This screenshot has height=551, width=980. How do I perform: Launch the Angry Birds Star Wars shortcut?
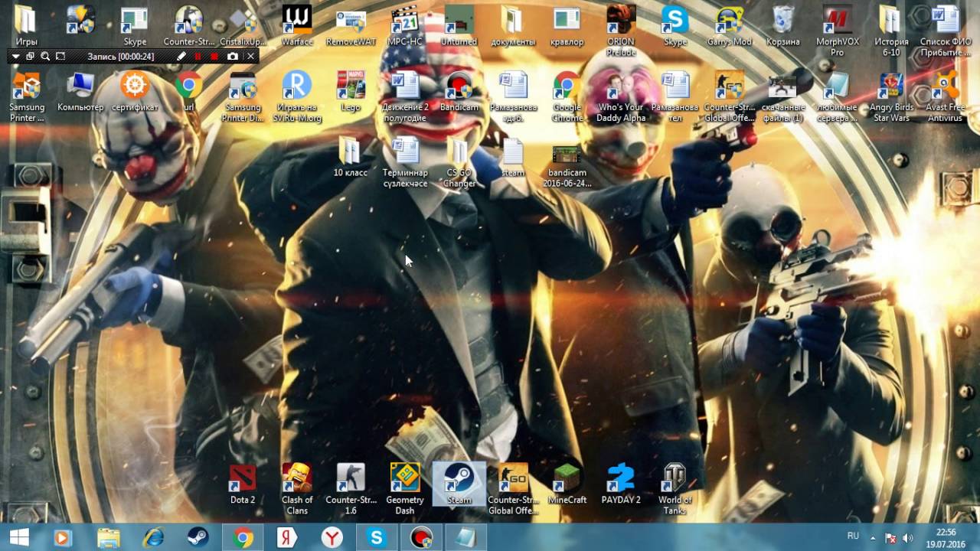point(891,96)
